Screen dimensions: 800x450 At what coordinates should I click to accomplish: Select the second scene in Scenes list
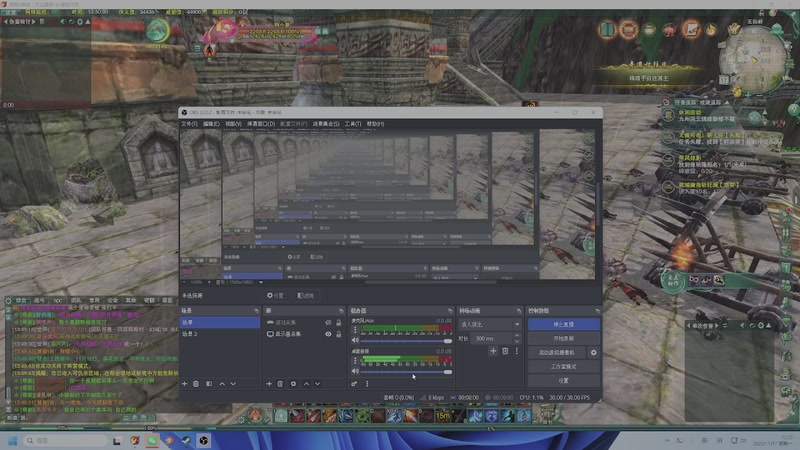[x=219, y=334]
